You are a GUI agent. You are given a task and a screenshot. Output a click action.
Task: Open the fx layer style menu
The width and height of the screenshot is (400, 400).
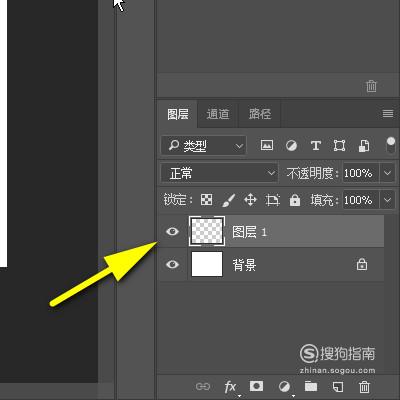click(x=230, y=387)
